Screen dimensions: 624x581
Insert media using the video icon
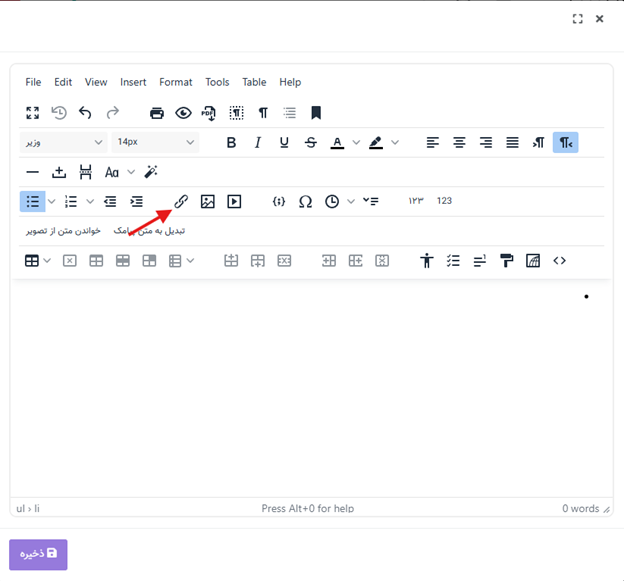[234, 201]
